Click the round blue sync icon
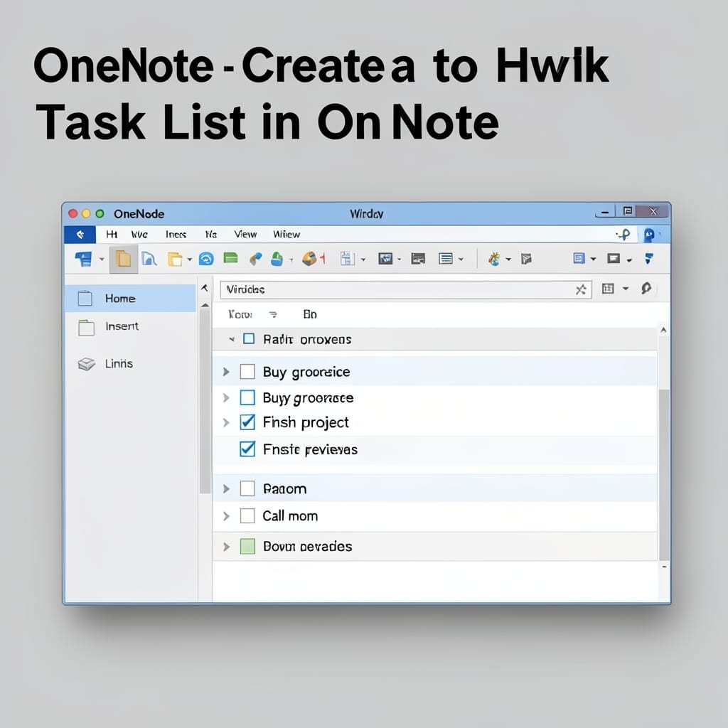728x728 pixels. point(206,259)
